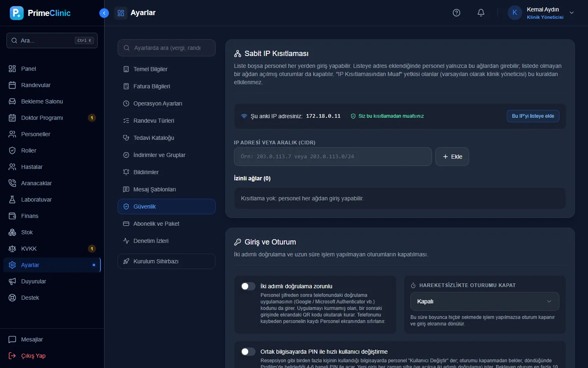Click Bu IP'yi listeye ekle button
588x368 pixels.
click(x=533, y=116)
